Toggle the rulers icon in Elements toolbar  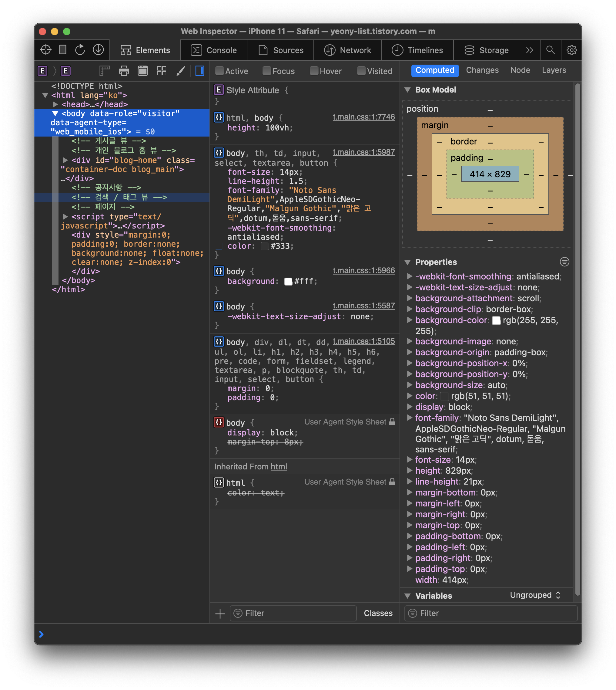click(104, 71)
